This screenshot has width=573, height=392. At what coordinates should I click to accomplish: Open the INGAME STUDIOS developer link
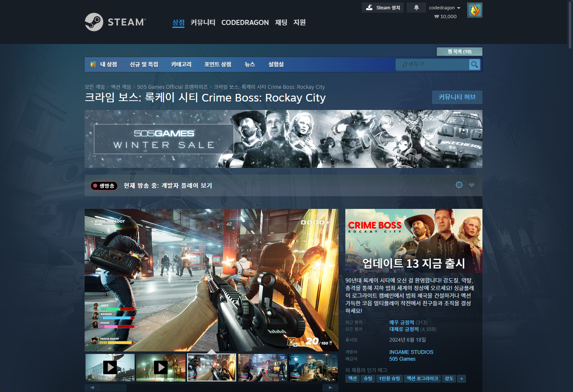click(x=411, y=352)
